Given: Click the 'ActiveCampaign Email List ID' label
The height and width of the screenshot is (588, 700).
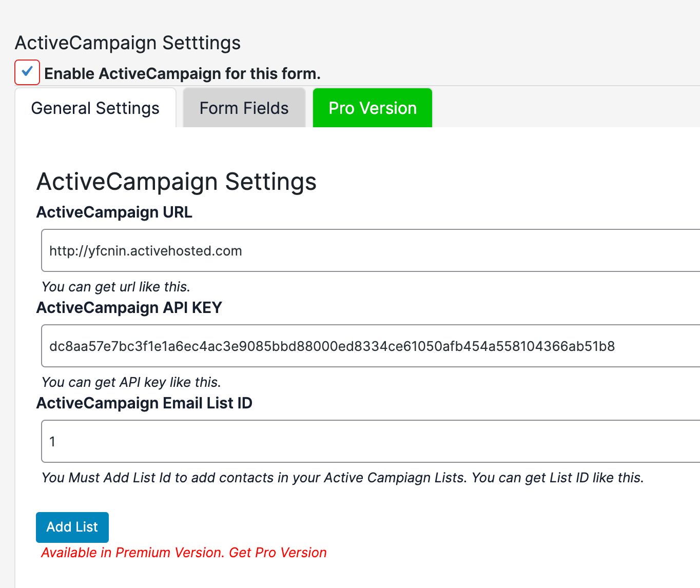Looking at the screenshot, I should (x=145, y=403).
